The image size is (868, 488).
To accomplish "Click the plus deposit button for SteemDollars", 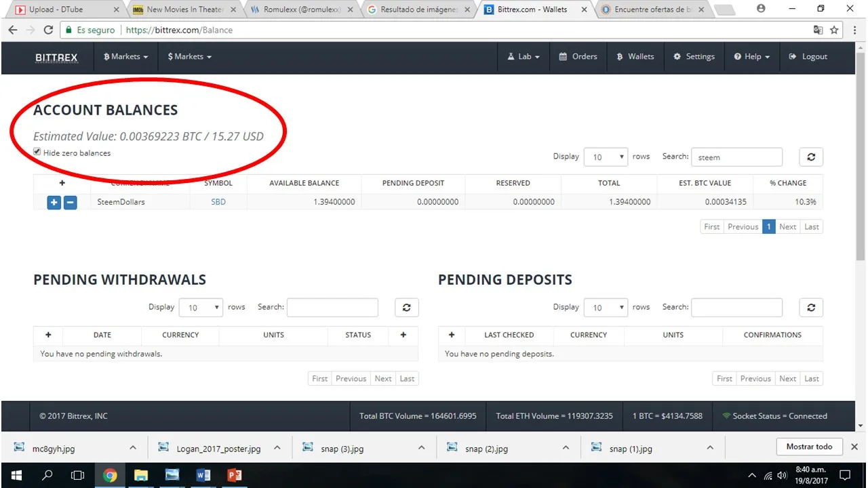I will tap(54, 202).
